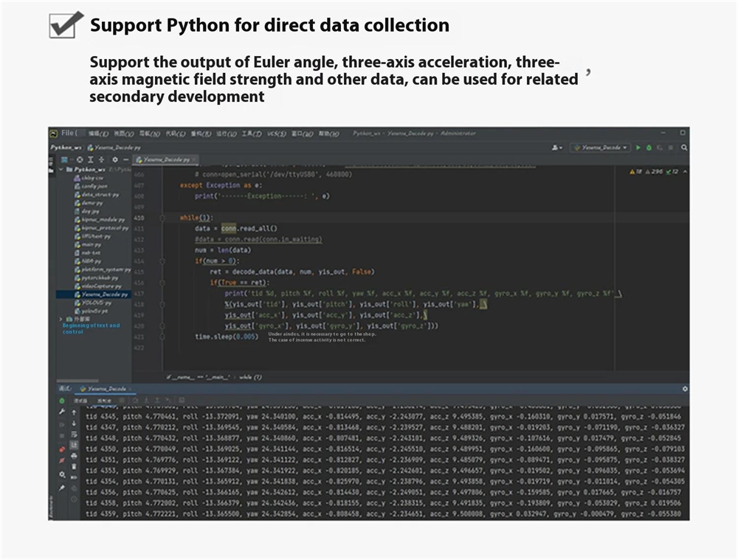Collapse the Python_ws project tree root
Viewport: 738px width, 560px height.
tap(61, 170)
